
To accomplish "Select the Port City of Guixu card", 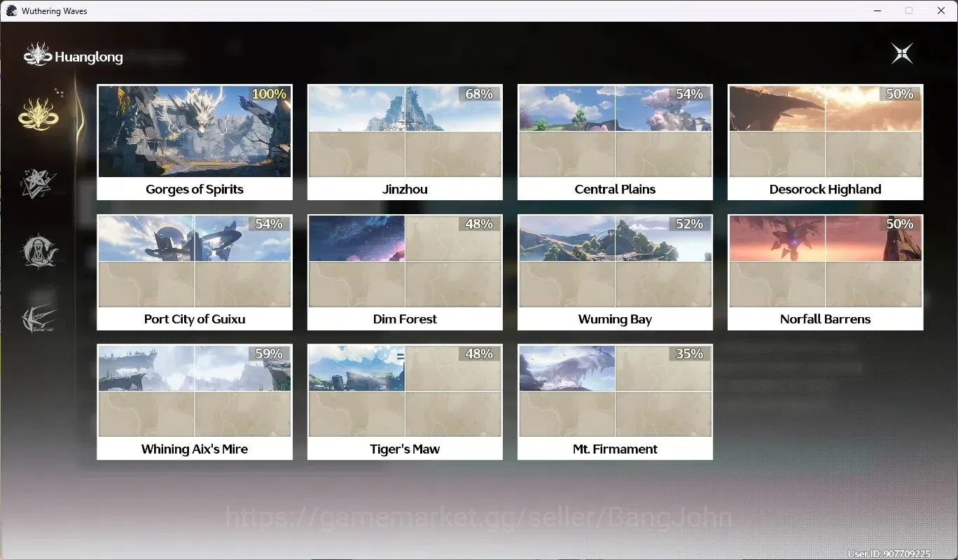I will [195, 272].
